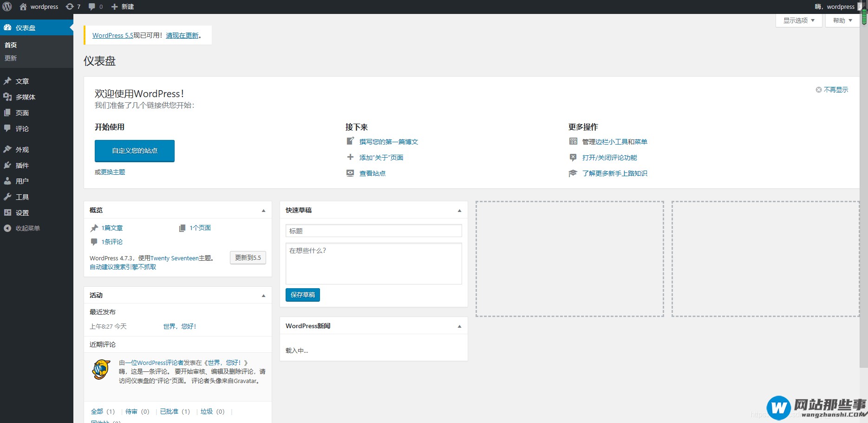
Task: Click the Approved comments filter link
Action: click(x=169, y=411)
